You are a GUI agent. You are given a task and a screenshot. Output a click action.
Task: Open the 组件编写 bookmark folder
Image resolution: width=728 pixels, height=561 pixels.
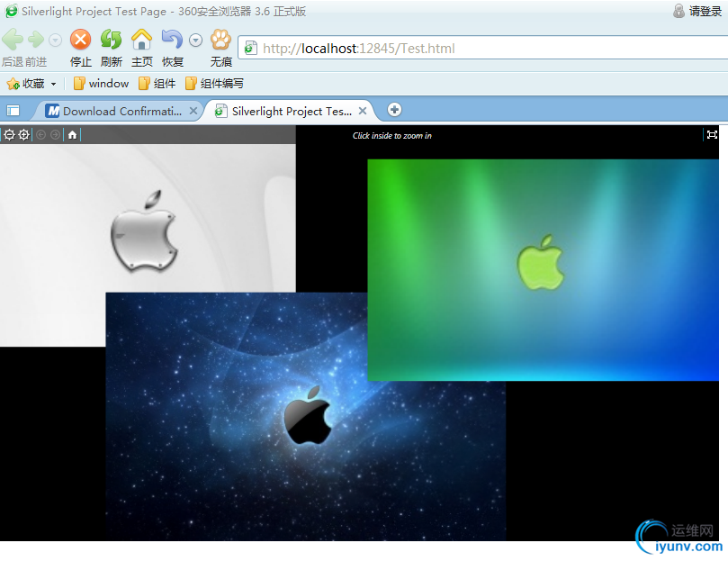tap(214, 84)
